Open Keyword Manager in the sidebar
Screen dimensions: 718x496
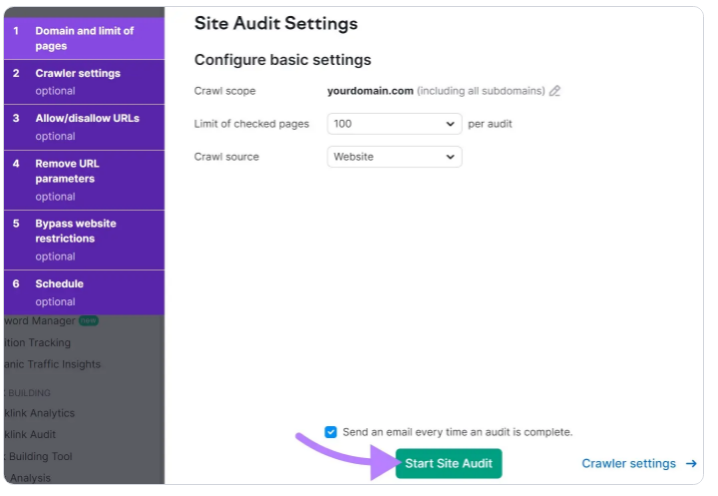(40, 321)
